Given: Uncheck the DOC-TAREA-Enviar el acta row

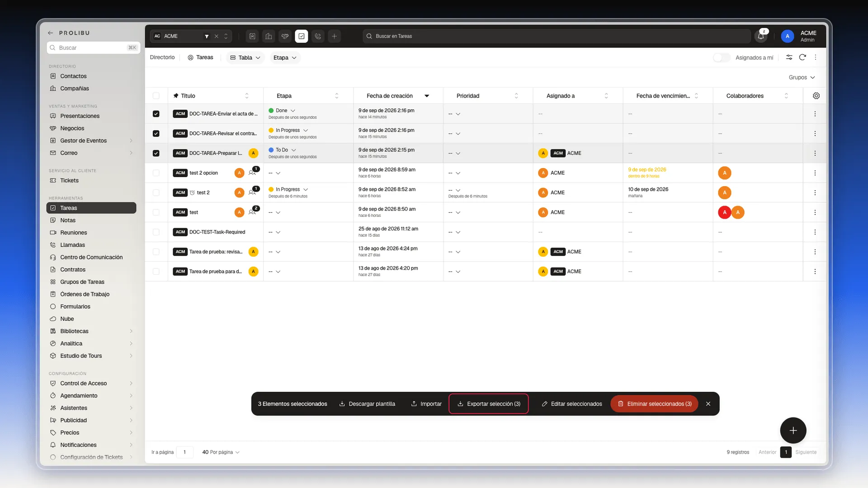Looking at the screenshot, I should click(x=156, y=114).
